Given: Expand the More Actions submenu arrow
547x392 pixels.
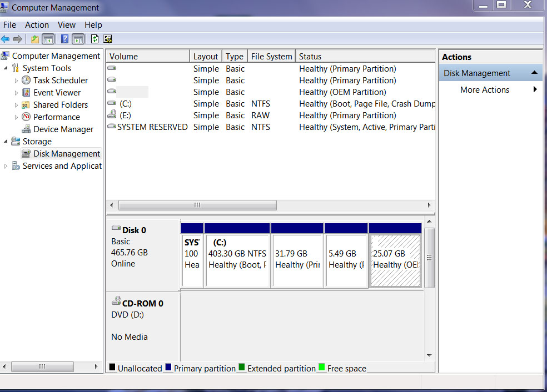Looking at the screenshot, I should pos(535,90).
